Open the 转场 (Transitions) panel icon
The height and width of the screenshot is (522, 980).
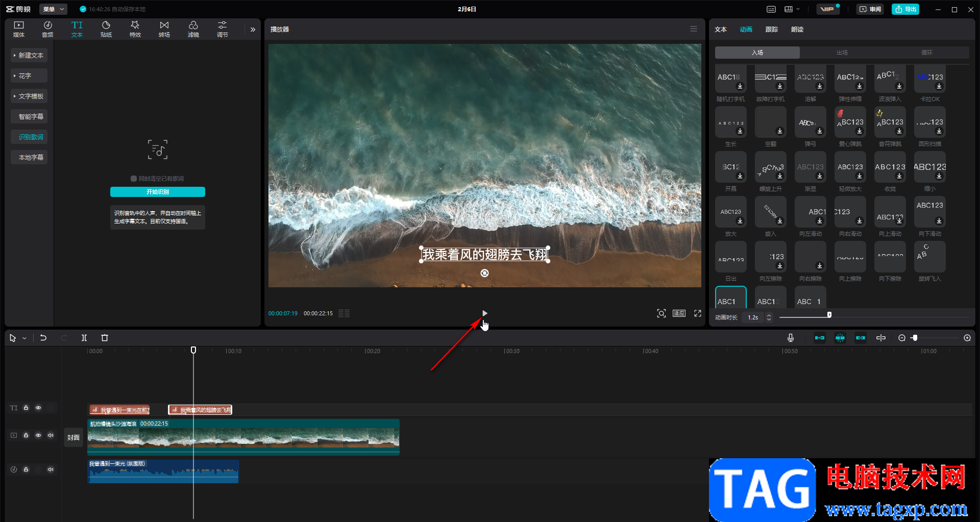pyautogui.click(x=164, y=29)
